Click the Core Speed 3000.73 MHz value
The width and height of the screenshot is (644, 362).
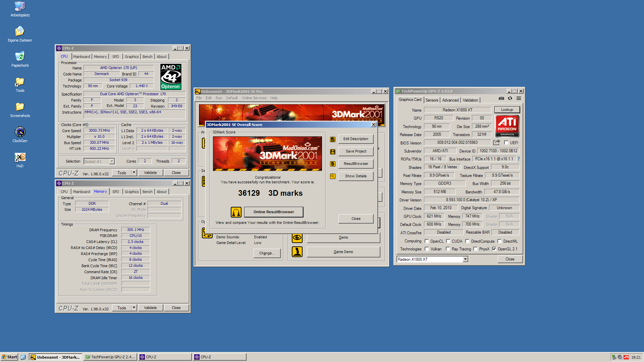pos(99,131)
